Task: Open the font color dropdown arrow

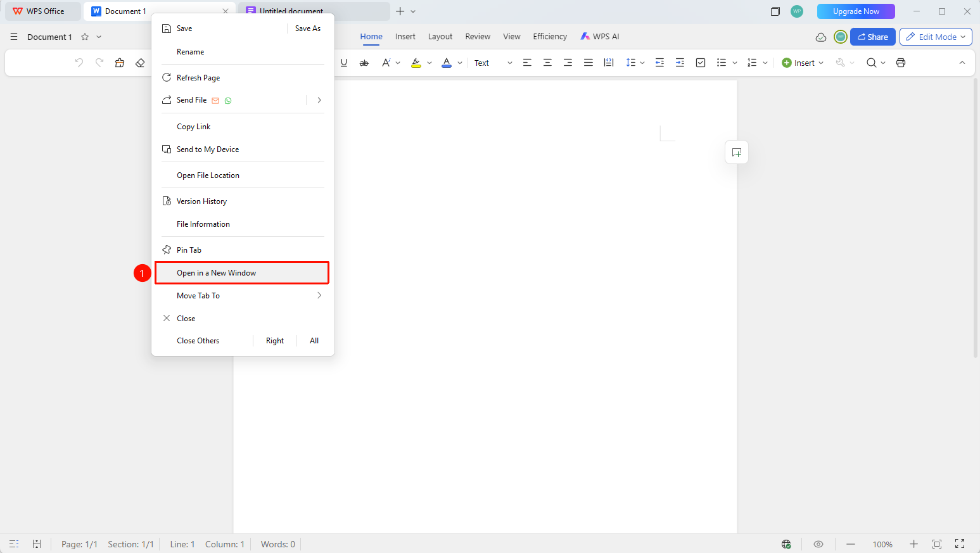Action: click(x=460, y=63)
